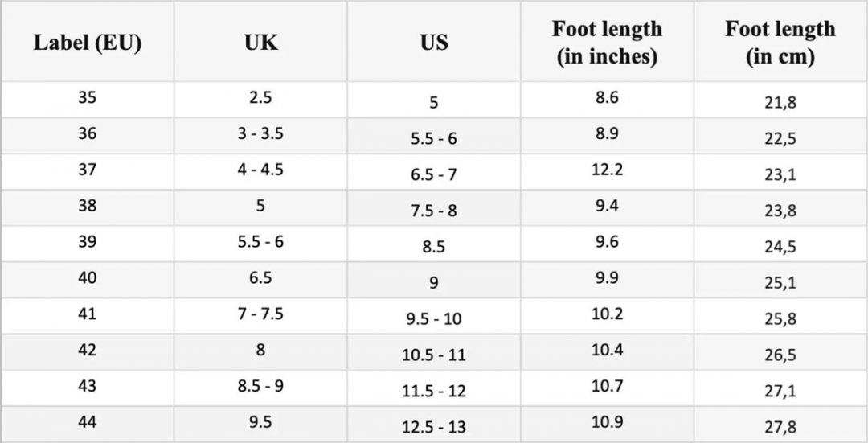Viewport: 868px width, 443px height.
Task: Click the 27,8 cm cell
Action: click(780, 425)
